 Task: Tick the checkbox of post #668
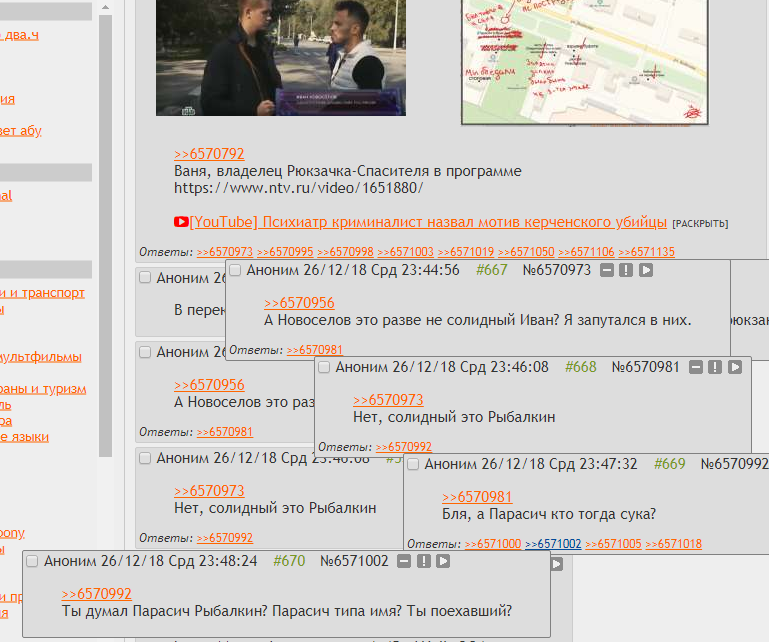(324, 367)
